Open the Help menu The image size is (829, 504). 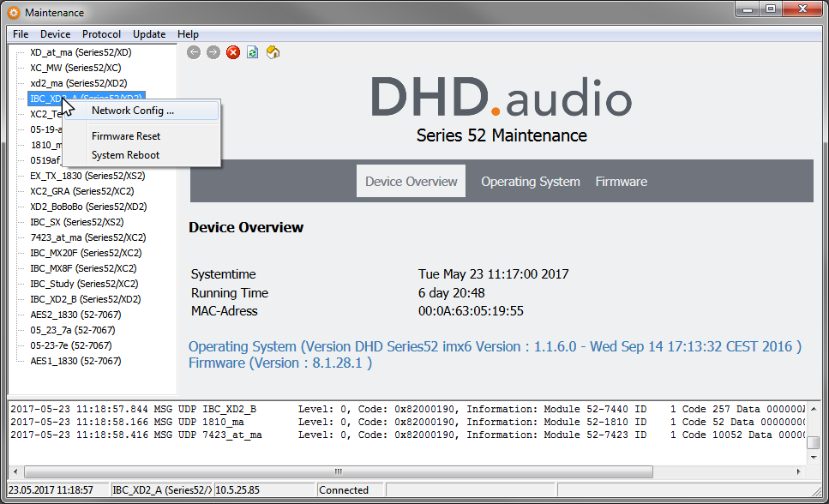188,34
